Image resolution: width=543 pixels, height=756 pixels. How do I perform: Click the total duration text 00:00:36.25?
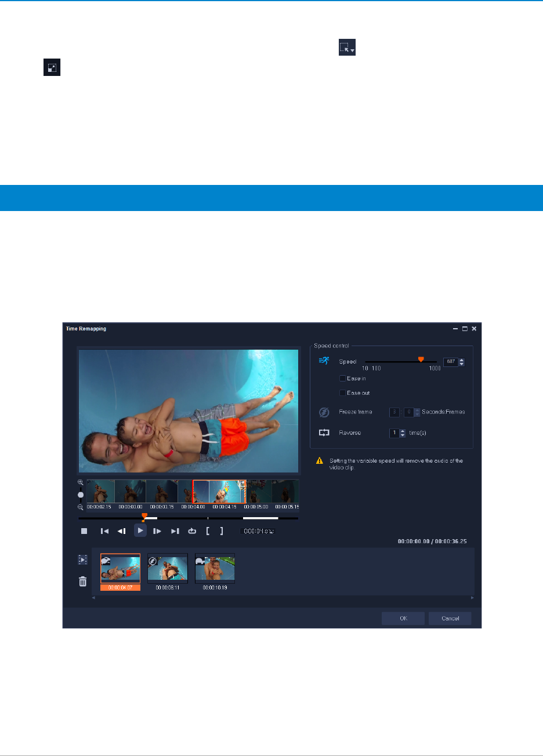(451, 541)
